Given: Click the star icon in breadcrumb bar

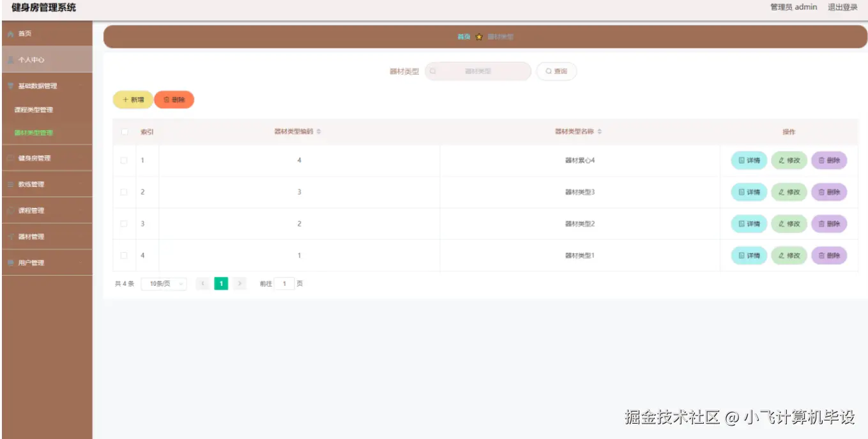Looking at the screenshot, I should [x=479, y=37].
